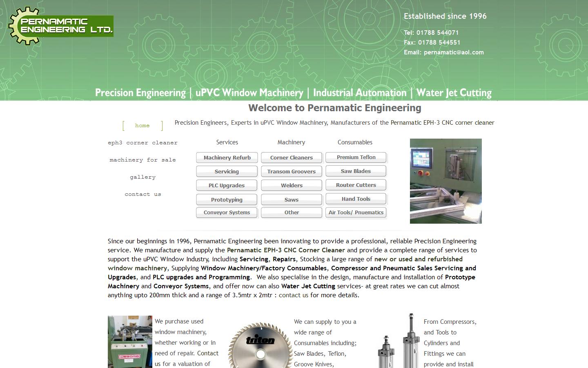Image resolution: width=588 pixels, height=368 pixels.
Task: Open the Transom Groovers section
Action: 291,171
